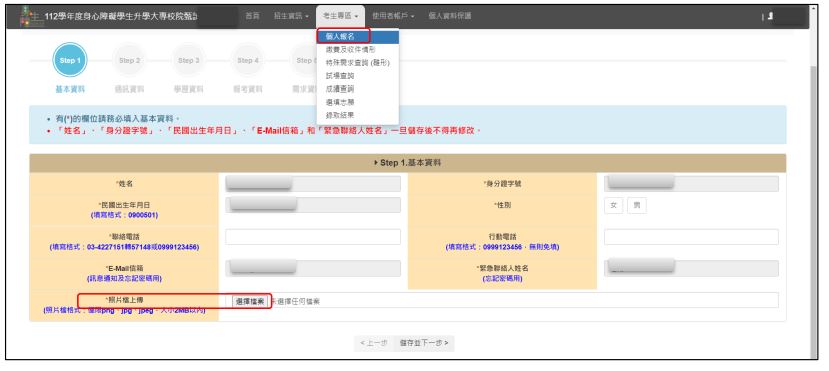The image size is (829, 371).
Task: Click the 緊急聯絡人姓名 input field
Action: 691,268
